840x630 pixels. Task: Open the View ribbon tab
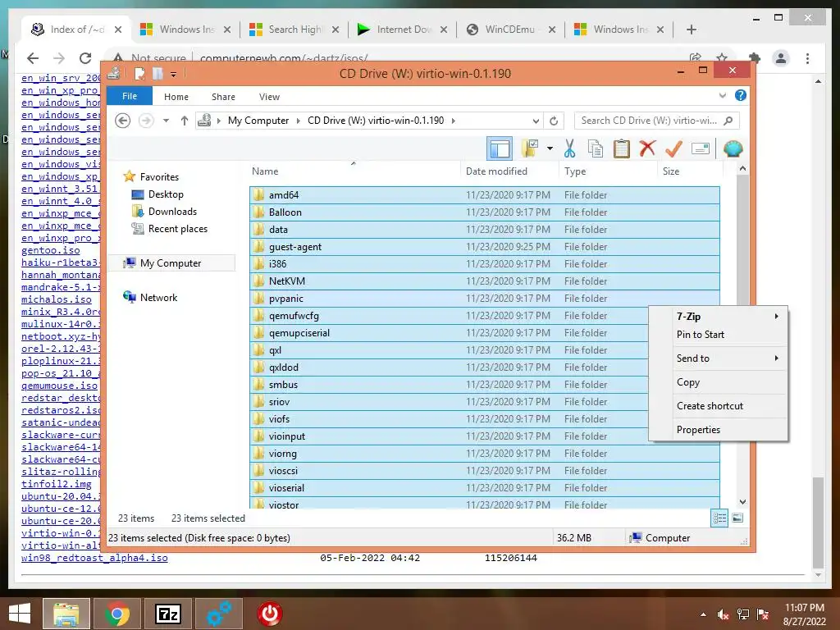pyautogui.click(x=269, y=97)
